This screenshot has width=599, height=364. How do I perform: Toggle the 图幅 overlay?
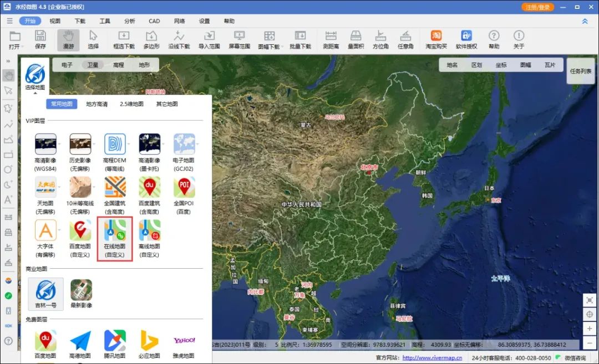tap(525, 65)
